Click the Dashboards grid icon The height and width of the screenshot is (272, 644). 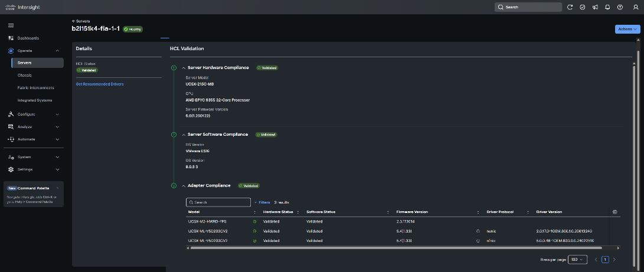click(x=11, y=38)
